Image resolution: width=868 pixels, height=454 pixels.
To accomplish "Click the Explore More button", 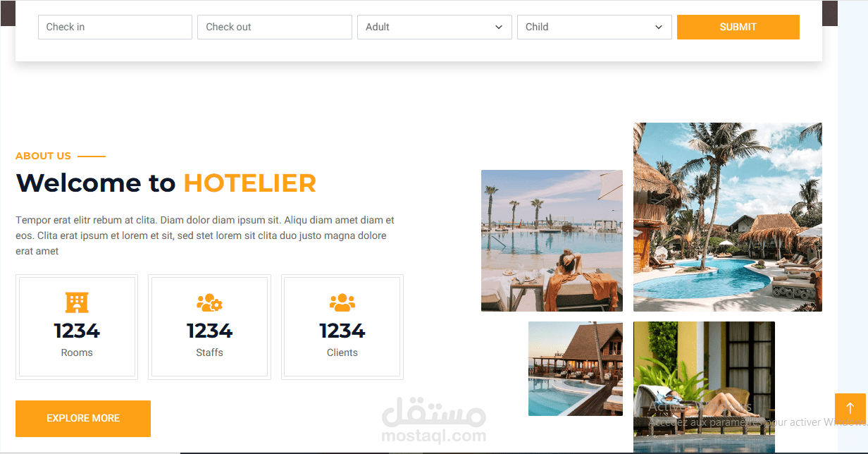I will [x=83, y=419].
